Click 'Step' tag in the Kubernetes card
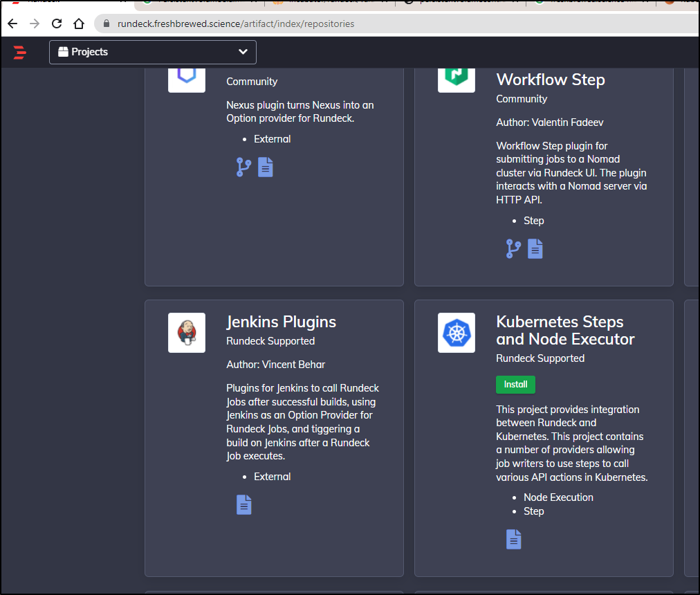The height and width of the screenshot is (595, 700). [x=533, y=511]
